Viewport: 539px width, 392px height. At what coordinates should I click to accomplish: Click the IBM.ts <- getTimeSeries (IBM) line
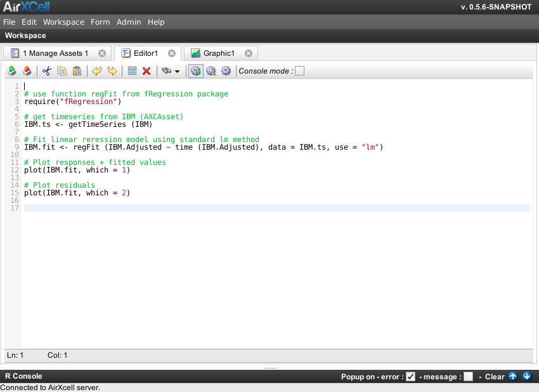coord(88,124)
